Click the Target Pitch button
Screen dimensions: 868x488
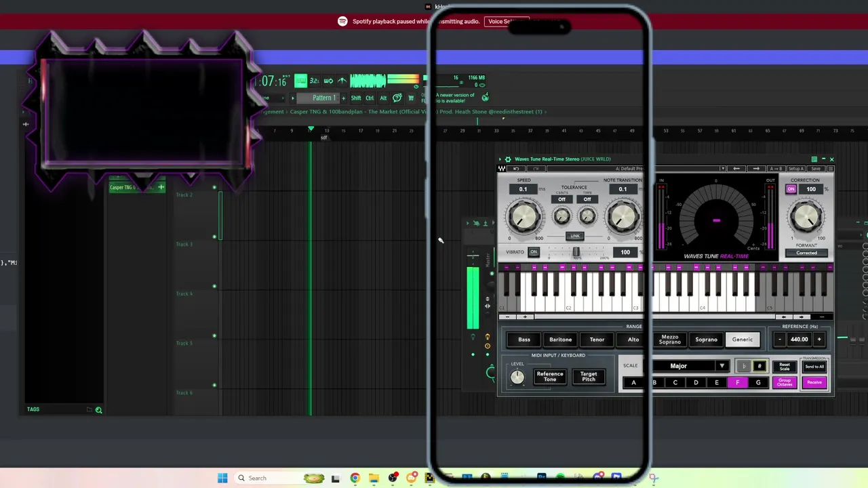(x=589, y=376)
